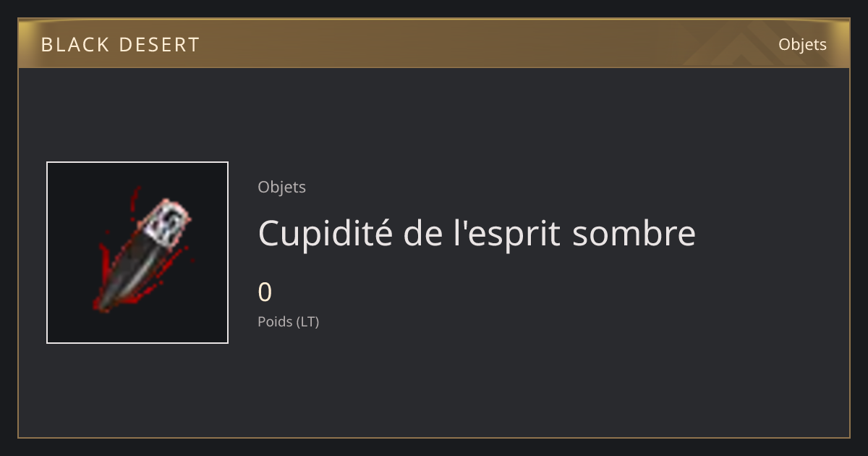Click the weight value 0

[265, 292]
